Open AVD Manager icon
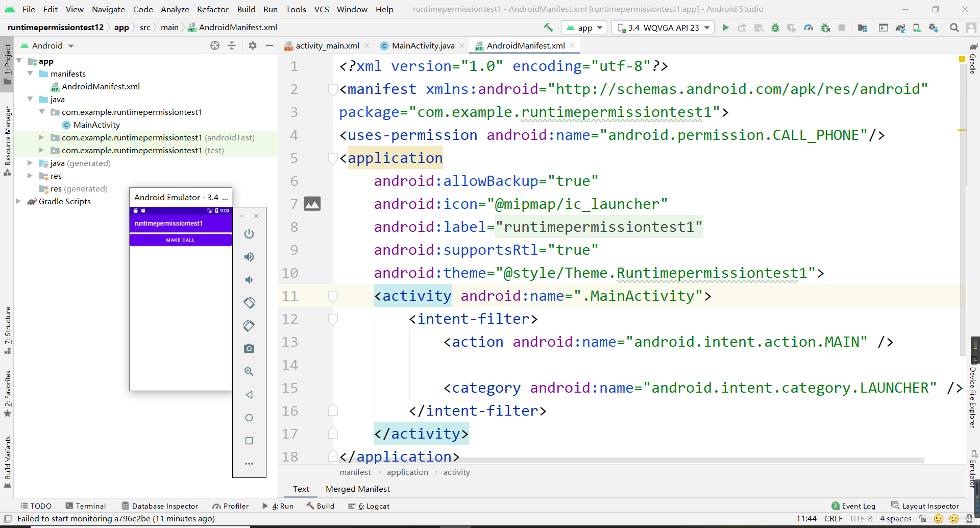 [917, 28]
